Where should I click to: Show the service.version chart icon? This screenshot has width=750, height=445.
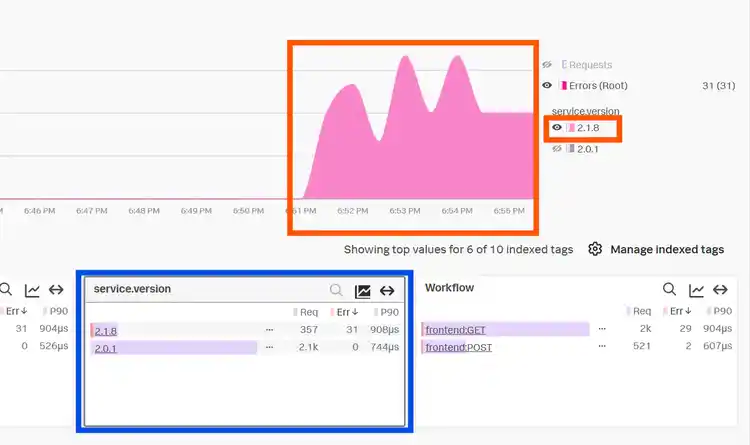(x=363, y=291)
